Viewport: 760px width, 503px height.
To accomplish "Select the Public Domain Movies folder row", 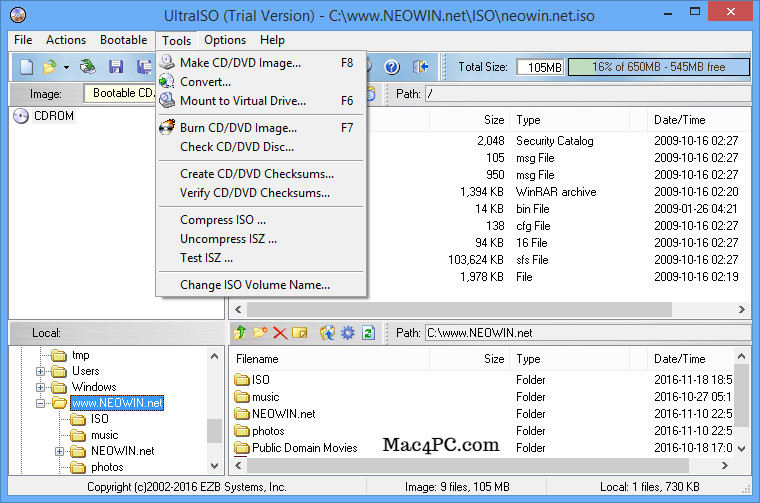I will pyautogui.click(x=483, y=448).
